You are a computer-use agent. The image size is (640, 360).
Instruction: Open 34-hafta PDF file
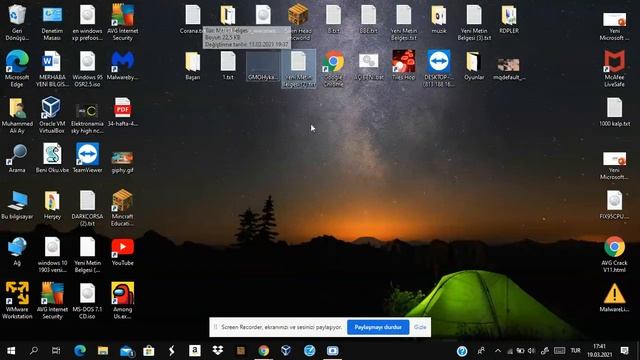click(x=122, y=112)
